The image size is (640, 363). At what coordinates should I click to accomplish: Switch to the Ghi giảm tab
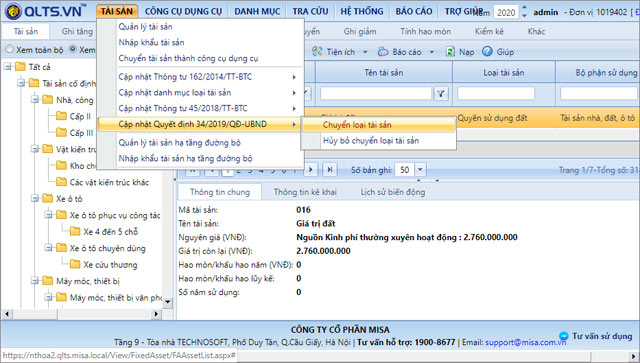[360, 31]
